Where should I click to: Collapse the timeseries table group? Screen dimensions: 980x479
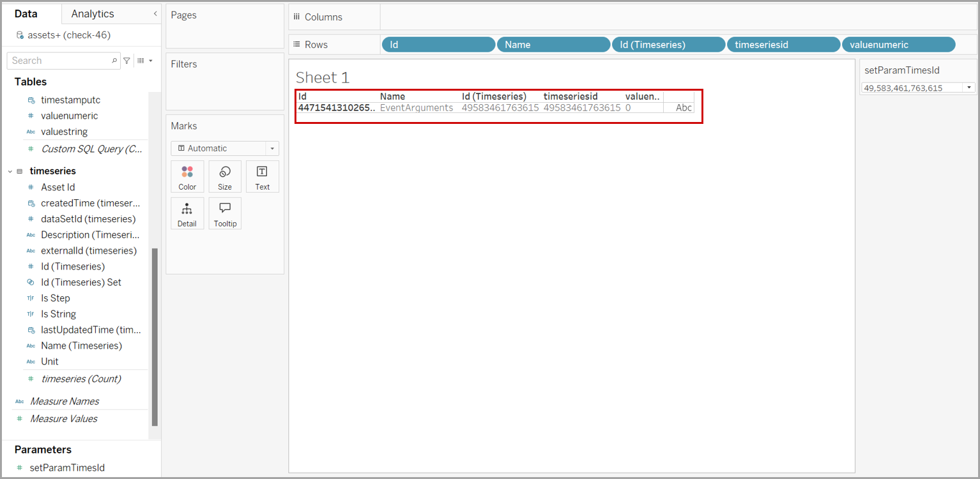[10, 171]
